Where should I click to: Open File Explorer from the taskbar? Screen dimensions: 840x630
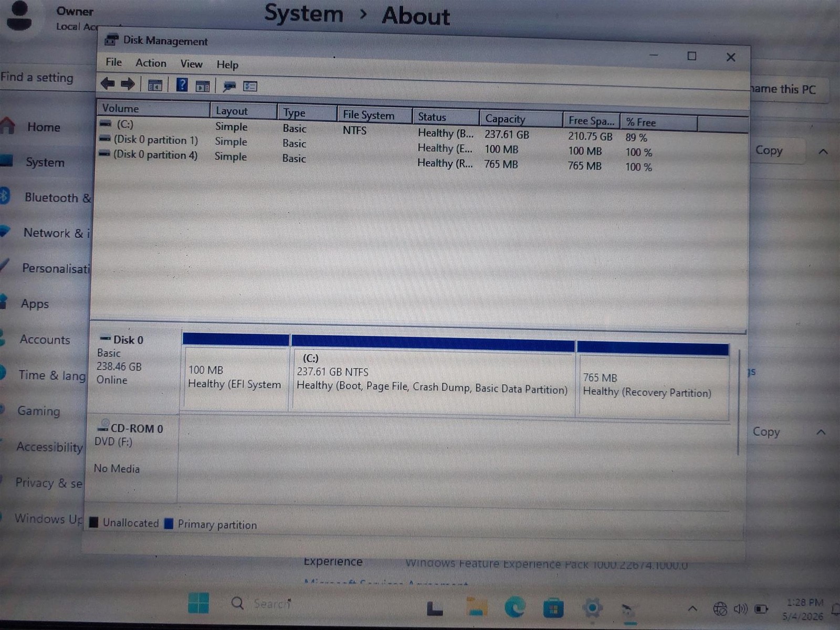point(477,607)
